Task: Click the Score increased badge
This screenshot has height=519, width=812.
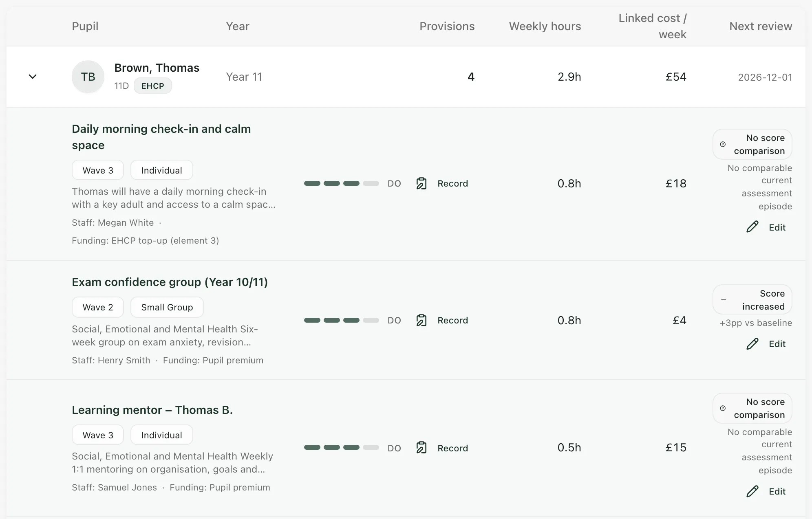Action: point(752,300)
